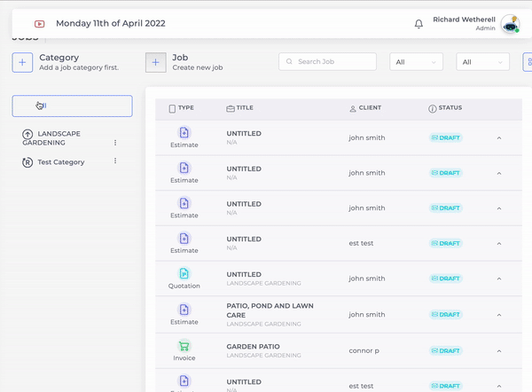Image resolution: width=532 pixels, height=392 pixels.
Task: Click the red video play icon
Action: pos(40,24)
